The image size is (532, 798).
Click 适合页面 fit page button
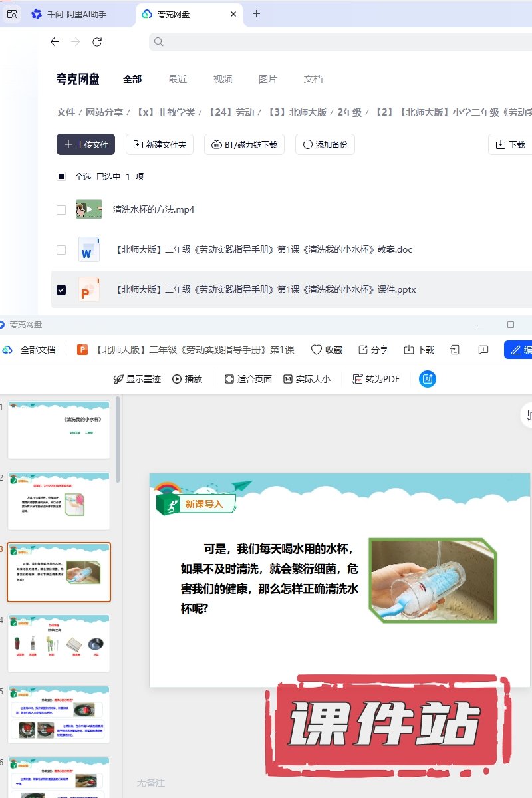pyautogui.click(x=247, y=379)
